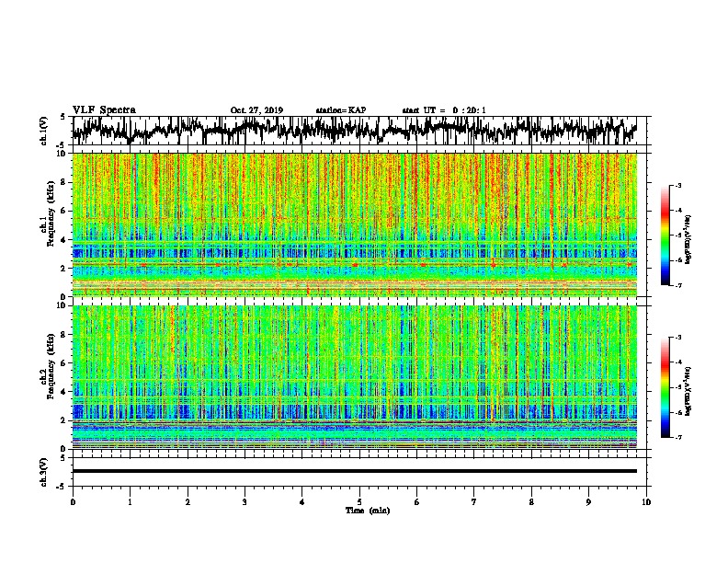
Task: Click the time axis tick label 5
Action: pos(359,502)
